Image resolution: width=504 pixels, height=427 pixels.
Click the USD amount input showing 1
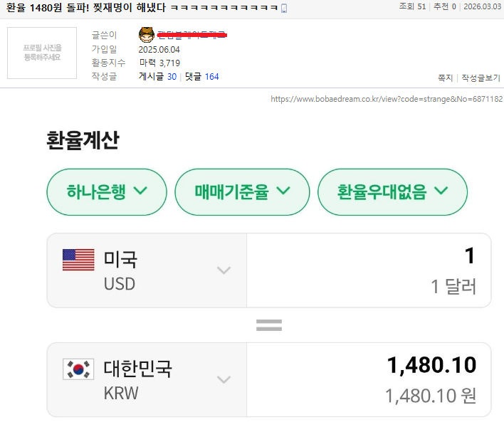click(369, 257)
